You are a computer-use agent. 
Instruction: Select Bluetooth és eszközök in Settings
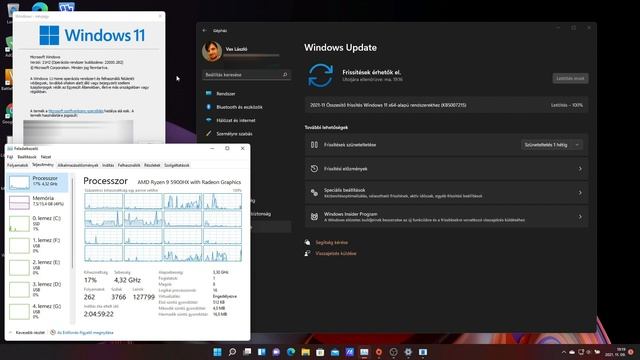(x=247, y=107)
